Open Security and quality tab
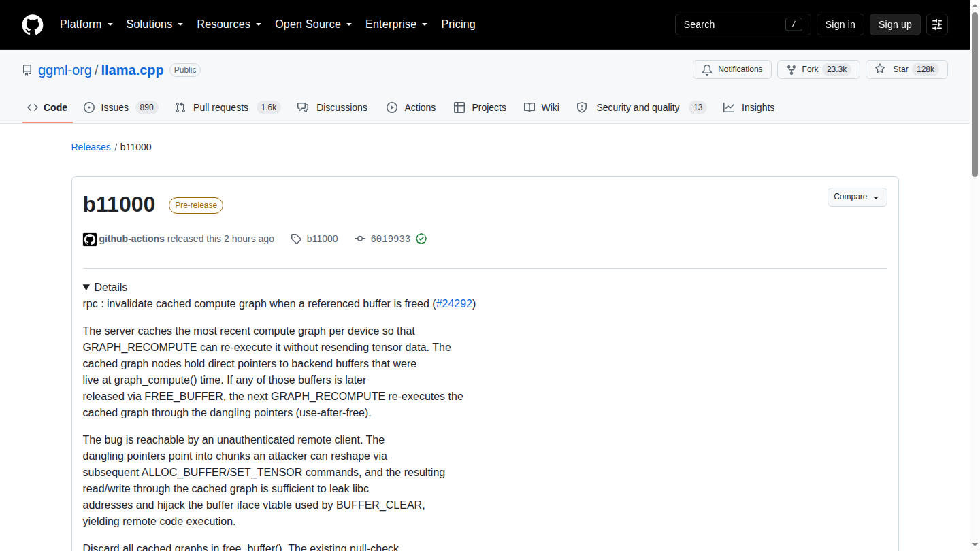Viewport: 980px width, 551px height. click(x=641, y=107)
